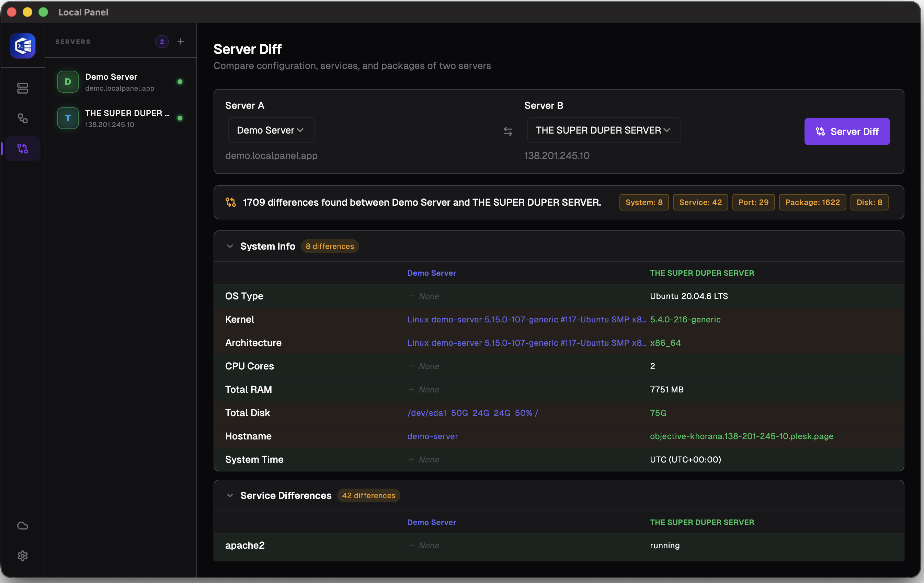
Task: Click 7751 MB RAM value
Action: point(666,390)
